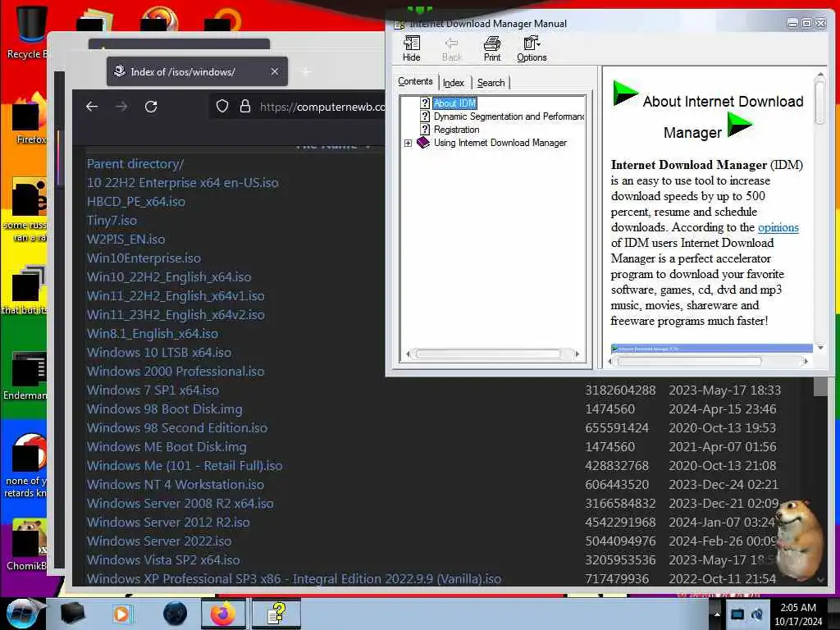Select the Index of /isos/windows/ browser tab

tap(197, 71)
